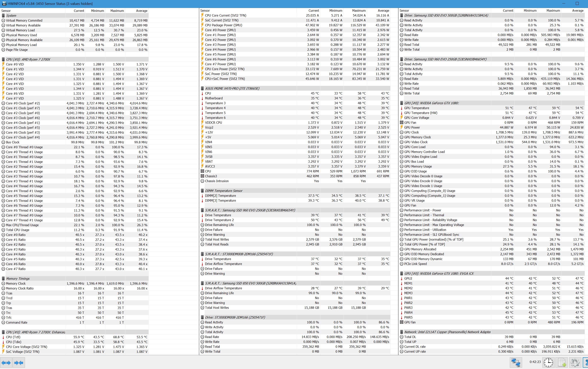The height and width of the screenshot is (369, 588).
Task: Click the lightning icon next to CPU Package Power
Action: (x=202, y=25)
